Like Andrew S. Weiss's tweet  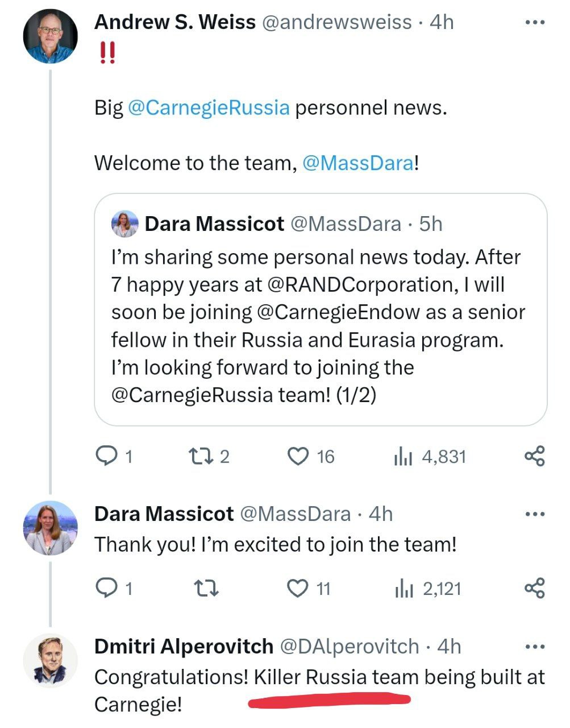(298, 456)
